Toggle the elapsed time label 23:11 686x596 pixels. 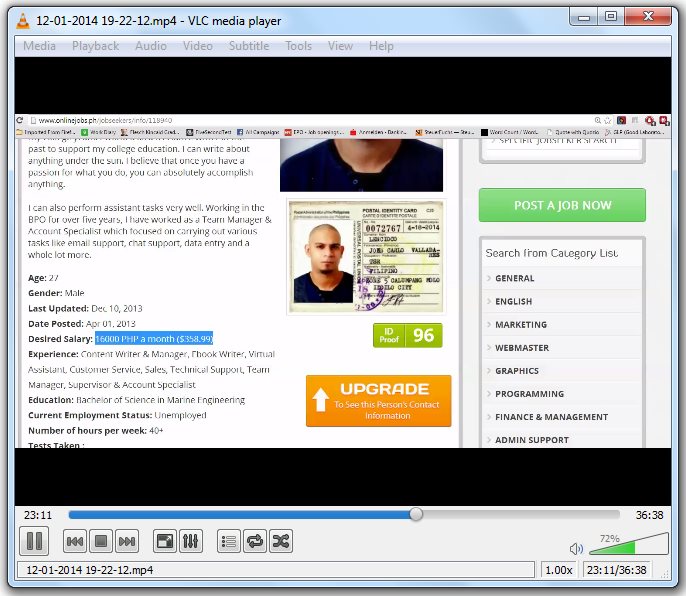coord(38,515)
